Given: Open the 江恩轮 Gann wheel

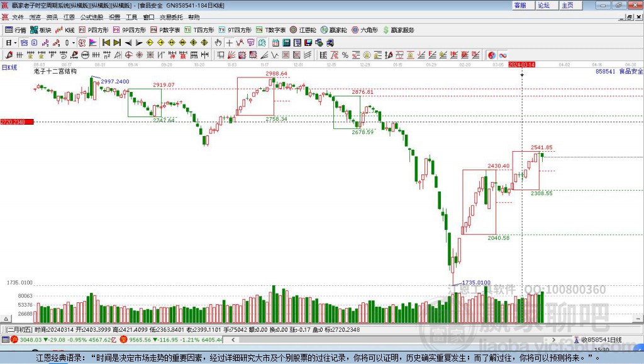Looking at the screenshot, I should pos(303,30).
